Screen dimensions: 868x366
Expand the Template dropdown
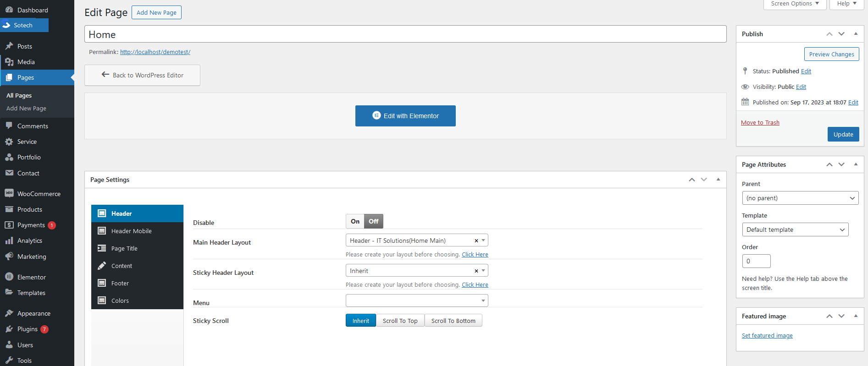(x=795, y=229)
